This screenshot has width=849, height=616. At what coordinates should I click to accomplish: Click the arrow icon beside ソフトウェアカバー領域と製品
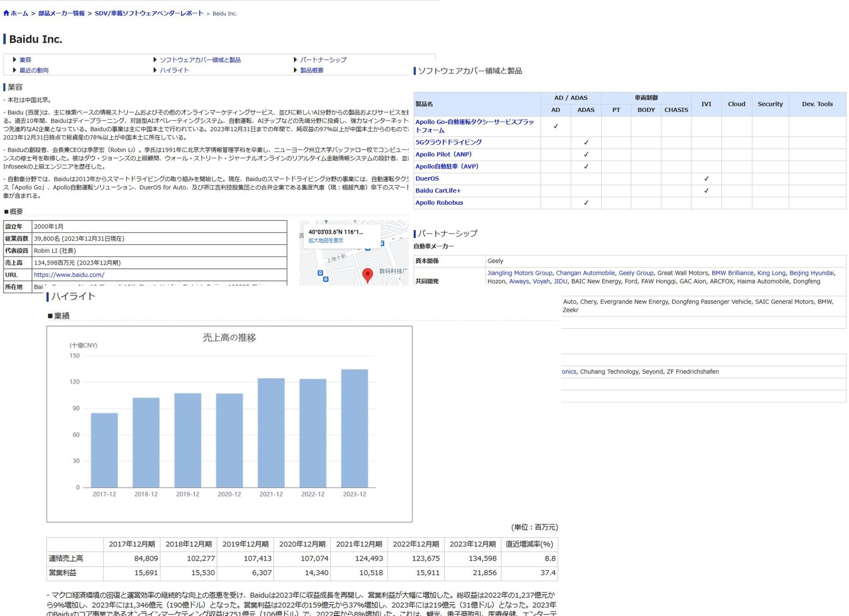click(155, 60)
